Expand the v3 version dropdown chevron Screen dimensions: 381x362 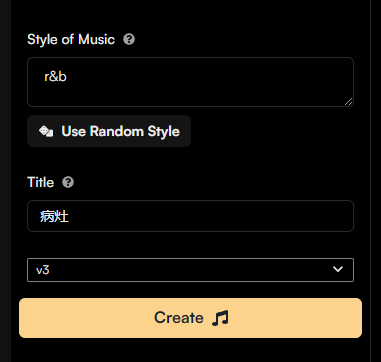pos(338,269)
